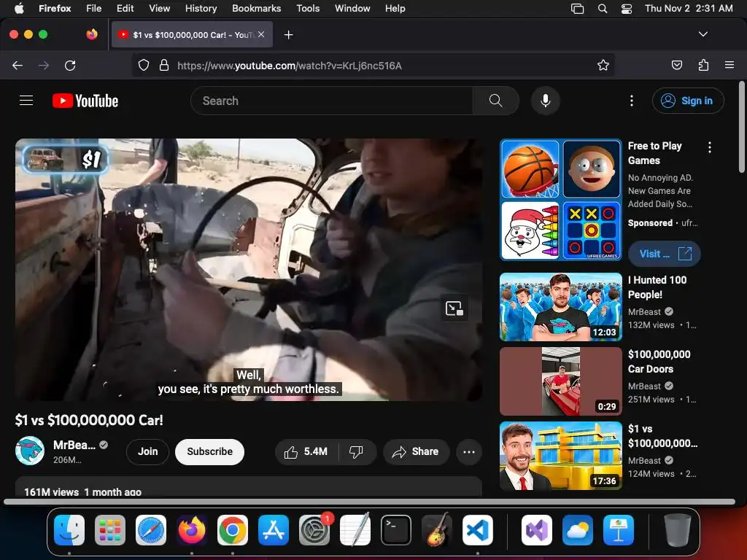Open Spotlight search in the menu bar
Image resolution: width=747 pixels, height=560 pixels.
coord(602,9)
